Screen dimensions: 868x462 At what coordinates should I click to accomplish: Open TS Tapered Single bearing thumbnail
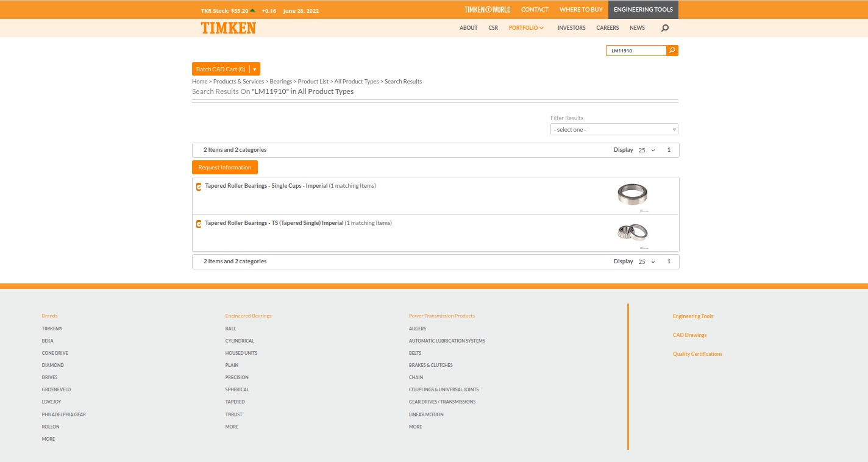(x=633, y=232)
